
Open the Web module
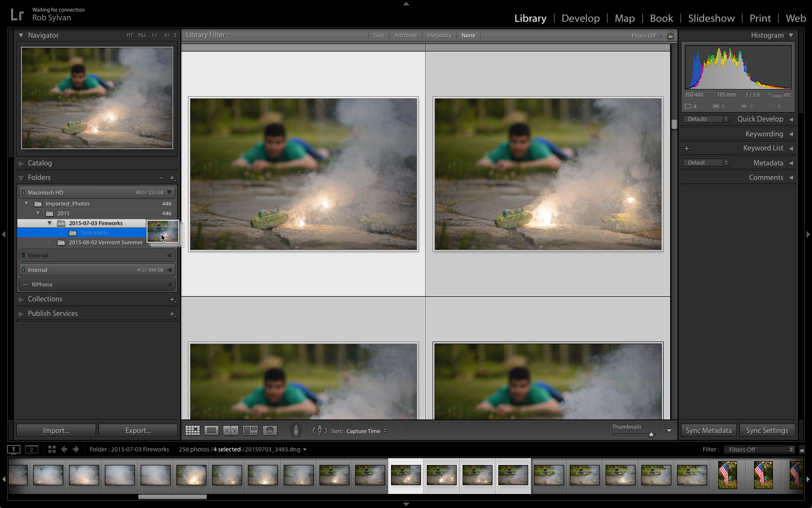tap(796, 18)
